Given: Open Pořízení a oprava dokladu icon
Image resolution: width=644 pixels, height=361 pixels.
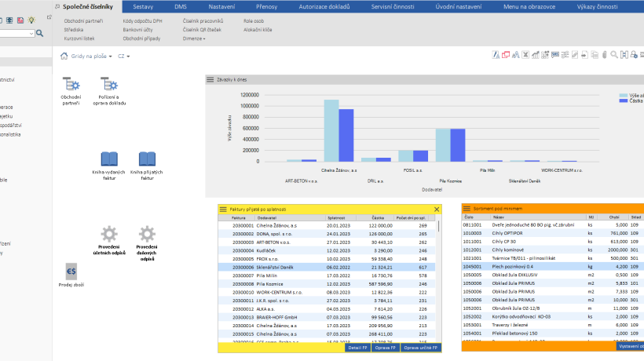Looking at the screenshot, I should coord(109,85).
